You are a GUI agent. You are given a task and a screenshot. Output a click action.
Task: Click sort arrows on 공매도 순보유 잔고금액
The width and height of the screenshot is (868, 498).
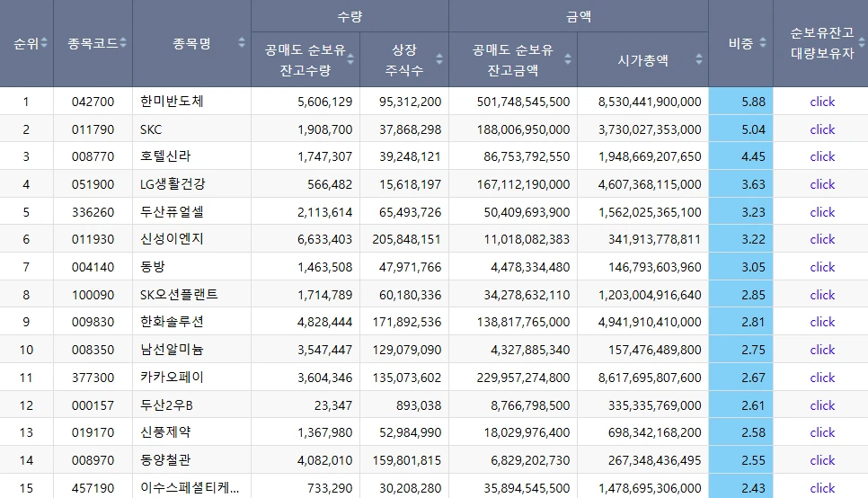(x=568, y=59)
